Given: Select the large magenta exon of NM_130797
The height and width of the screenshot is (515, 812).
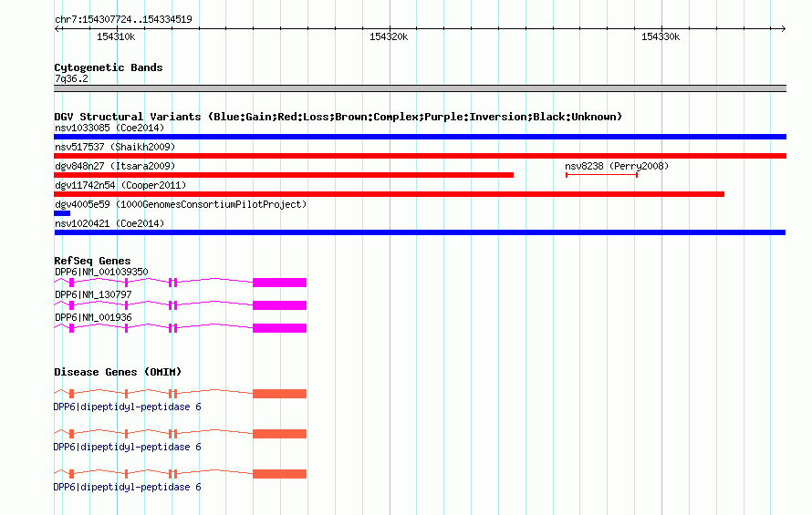Looking at the screenshot, I should tap(280, 305).
